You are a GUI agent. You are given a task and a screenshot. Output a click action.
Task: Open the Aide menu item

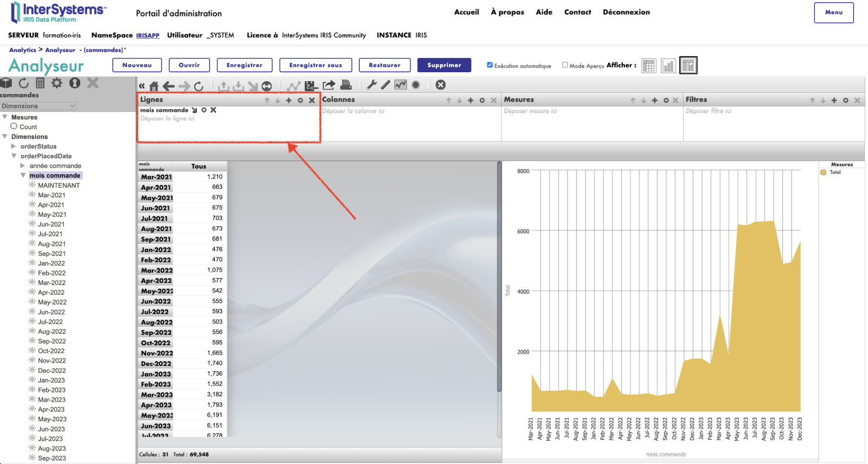pos(544,12)
